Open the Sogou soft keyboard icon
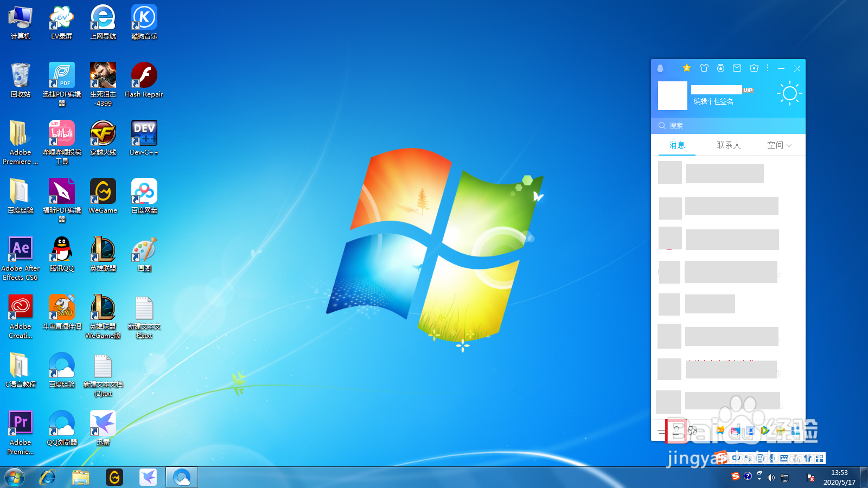Screen dimensions: 868x488 tap(784, 458)
